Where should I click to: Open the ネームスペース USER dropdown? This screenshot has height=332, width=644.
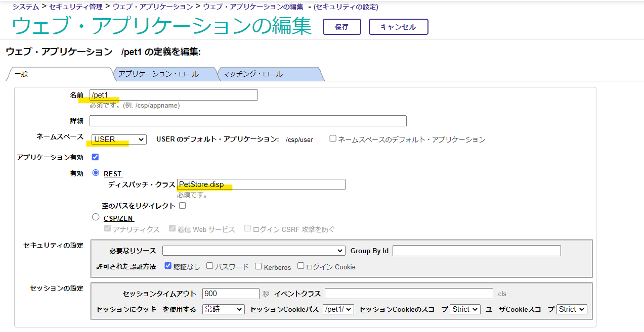click(119, 139)
